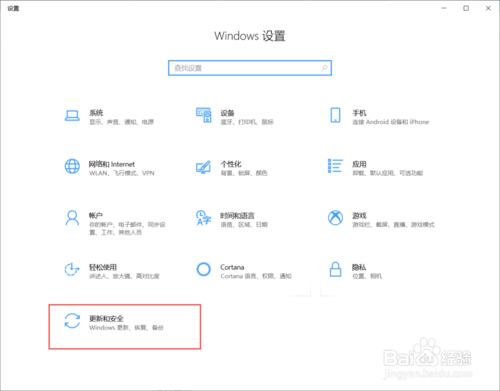Screen dimensions: 500x391
Task: Open the System (系统) laptop icon
Action: tap(72, 116)
